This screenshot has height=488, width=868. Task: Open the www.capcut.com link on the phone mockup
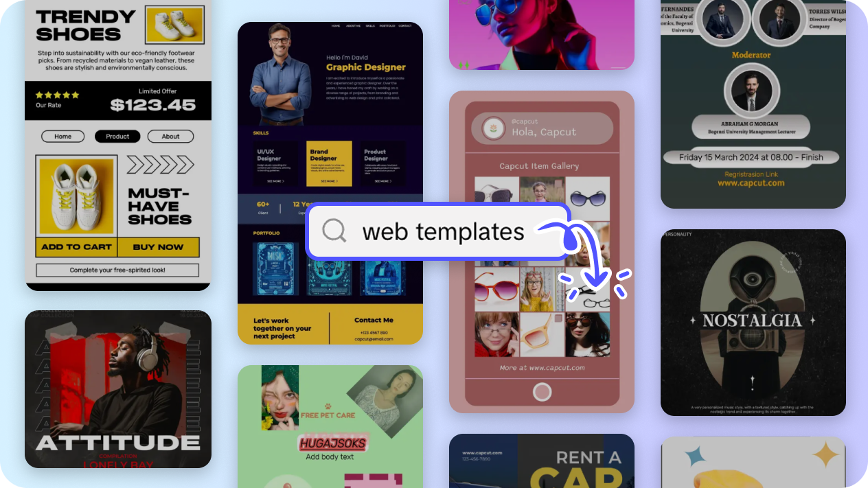[x=542, y=368]
